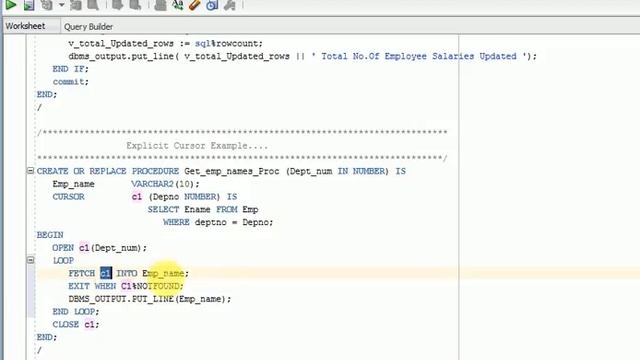
Task: Switch to the Query Builder tab
Action: click(88, 27)
